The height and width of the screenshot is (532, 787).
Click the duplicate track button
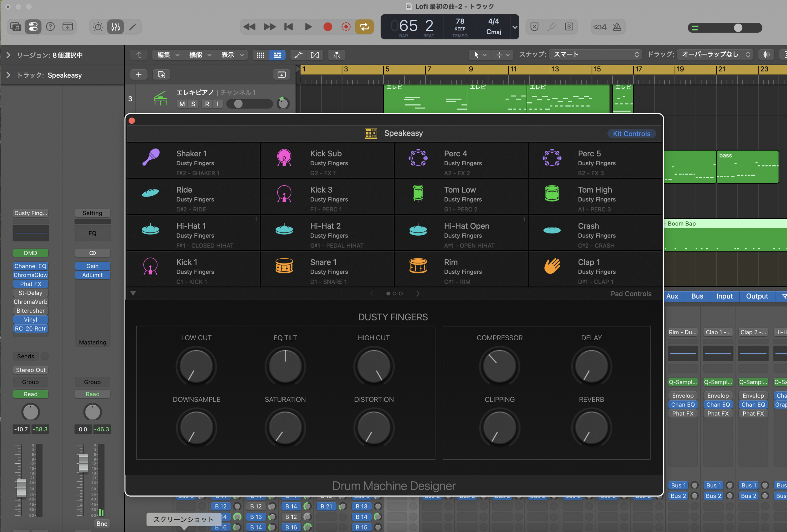161,74
